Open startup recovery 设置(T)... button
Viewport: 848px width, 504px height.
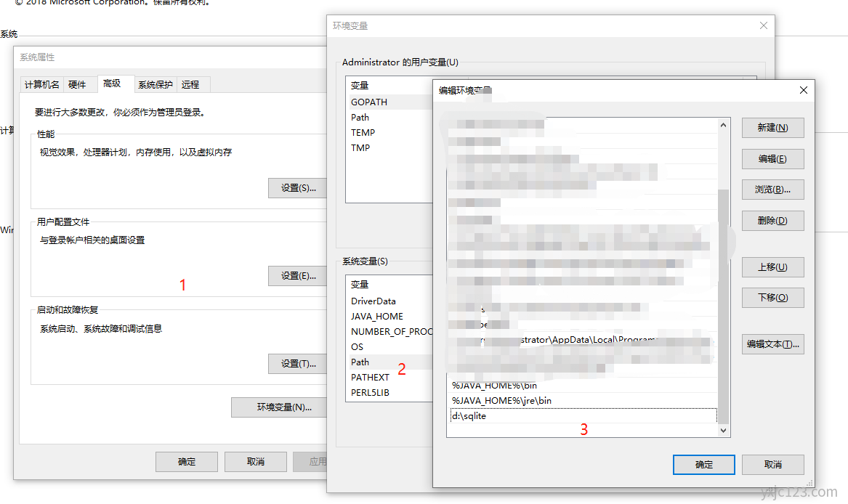tap(298, 364)
